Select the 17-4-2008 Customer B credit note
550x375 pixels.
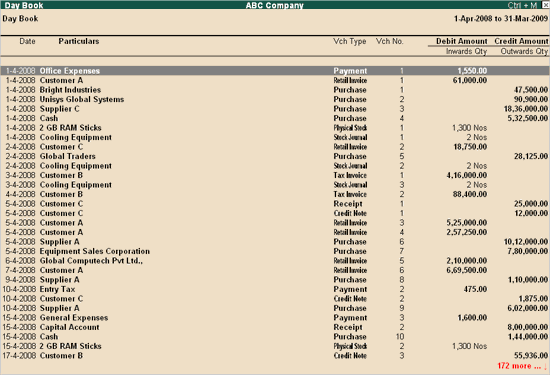275,355
